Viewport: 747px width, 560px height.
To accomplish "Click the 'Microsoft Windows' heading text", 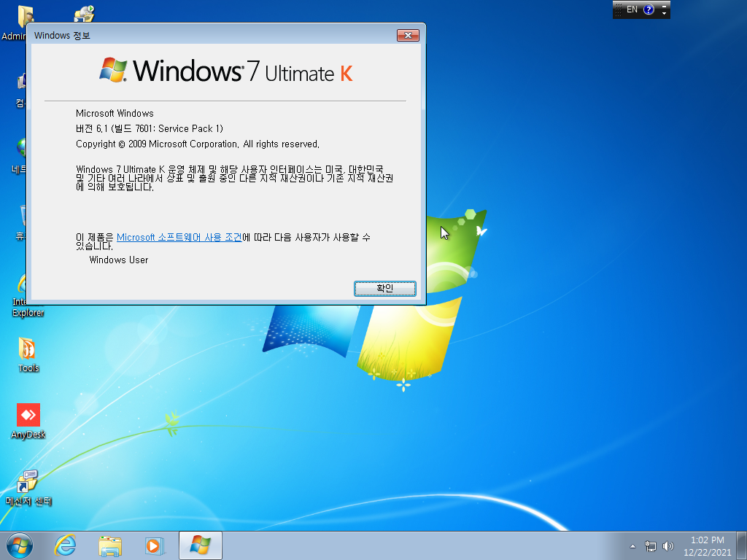I will (x=115, y=113).
